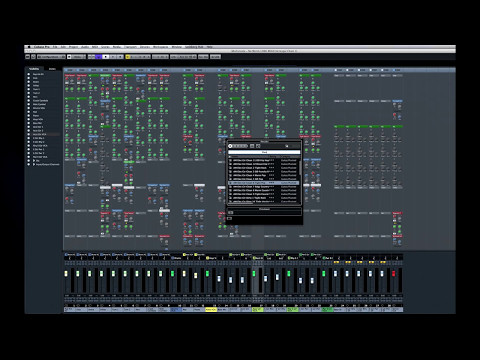Click the purple button in the toolbar

click(x=98, y=57)
